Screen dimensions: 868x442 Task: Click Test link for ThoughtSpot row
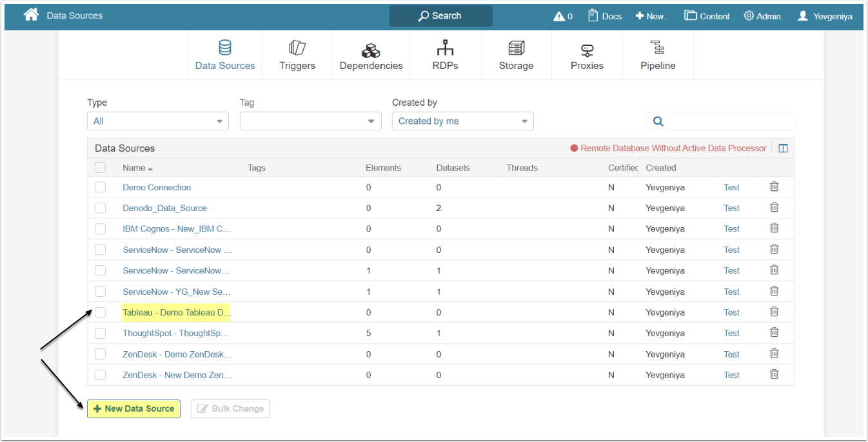pos(731,333)
